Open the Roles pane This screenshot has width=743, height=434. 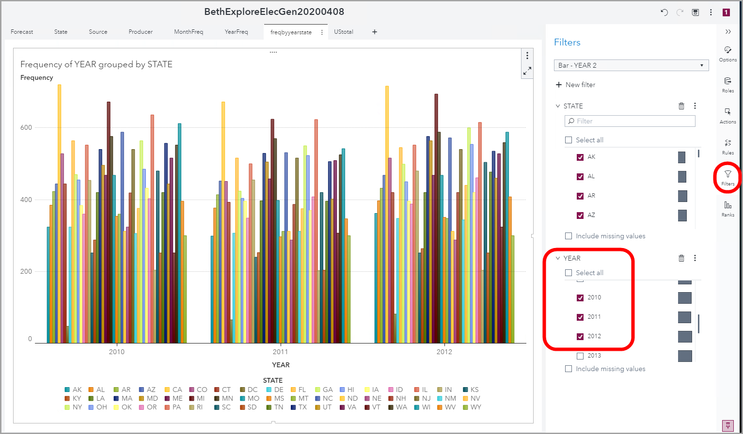727,84
